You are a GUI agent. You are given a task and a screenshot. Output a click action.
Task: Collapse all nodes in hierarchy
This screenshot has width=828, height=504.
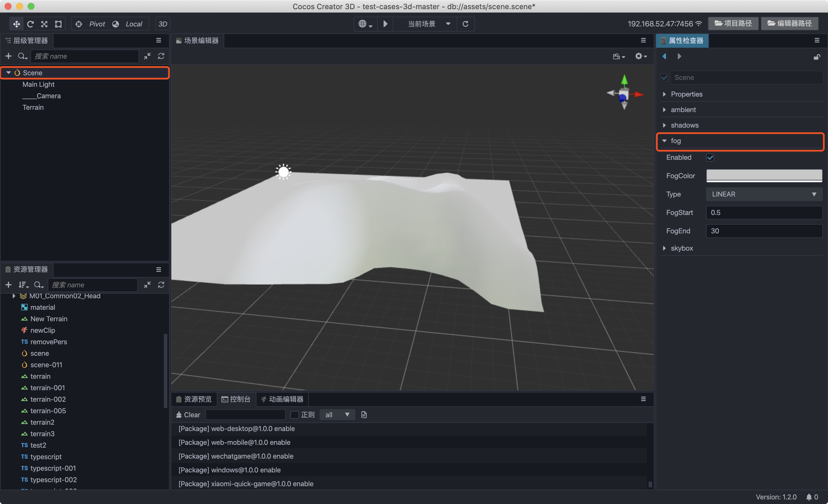click(147, 56)
